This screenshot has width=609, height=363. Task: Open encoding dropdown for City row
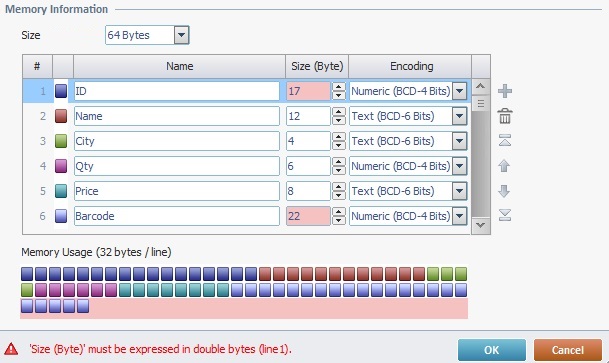[x=459, y=141]
